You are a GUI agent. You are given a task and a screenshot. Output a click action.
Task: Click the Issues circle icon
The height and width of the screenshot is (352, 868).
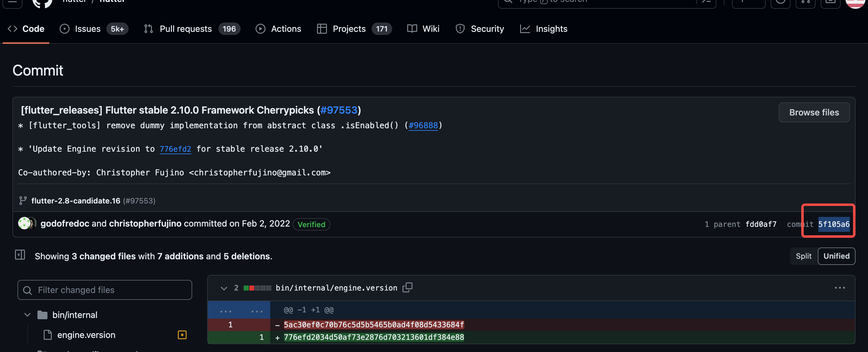coord(64,29)
